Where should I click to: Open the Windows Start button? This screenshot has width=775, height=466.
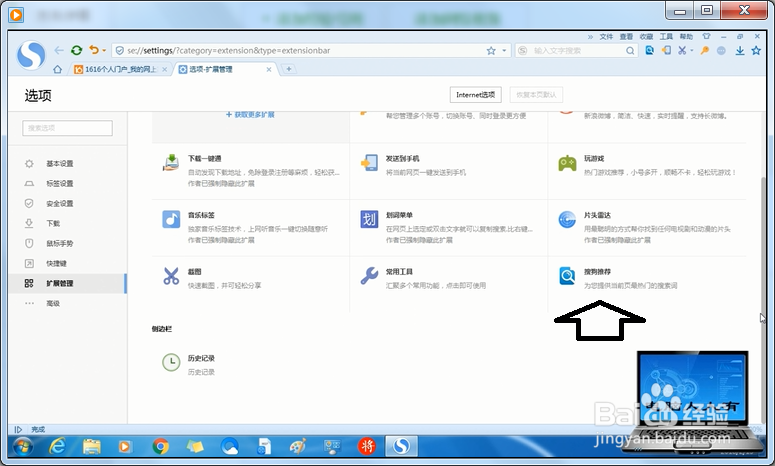[23, 447]
